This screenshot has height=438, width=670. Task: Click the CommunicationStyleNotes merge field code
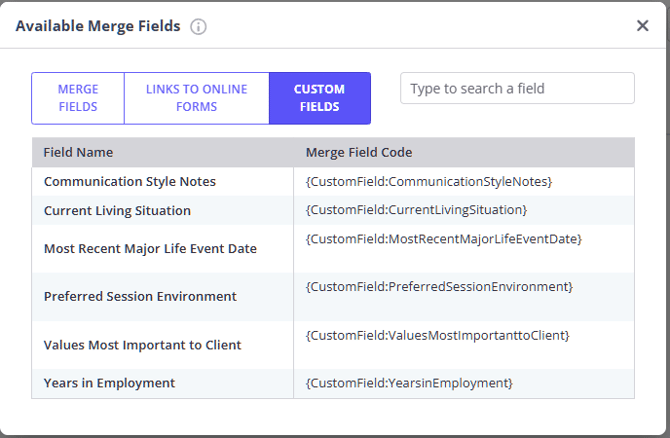(429, 181)
